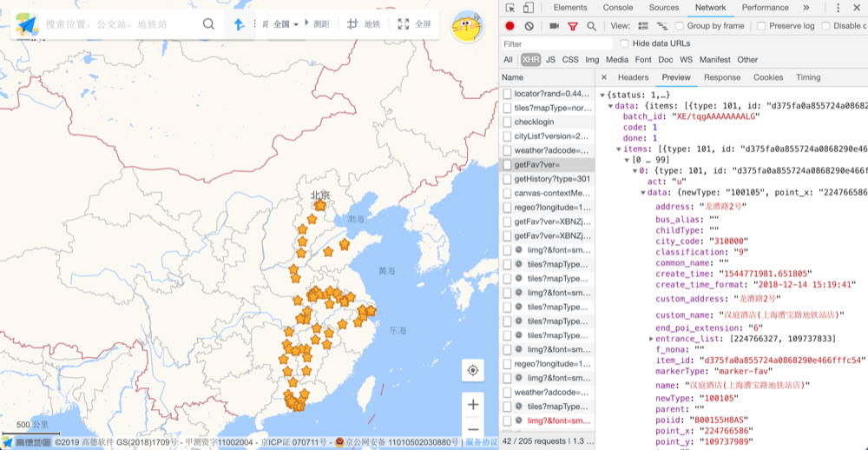
Task: Show the 地铁 subway map
Action: click(364, 24)
